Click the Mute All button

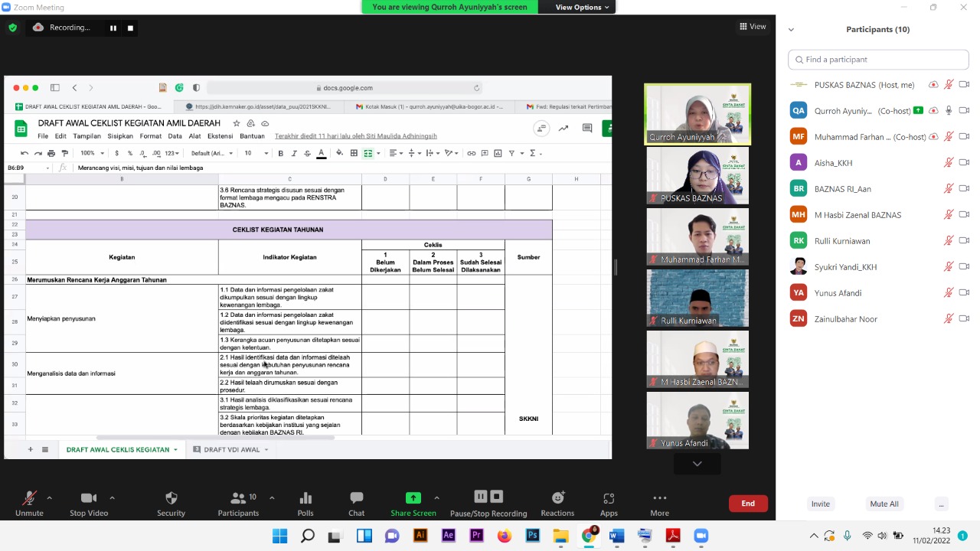pos(884,504)
